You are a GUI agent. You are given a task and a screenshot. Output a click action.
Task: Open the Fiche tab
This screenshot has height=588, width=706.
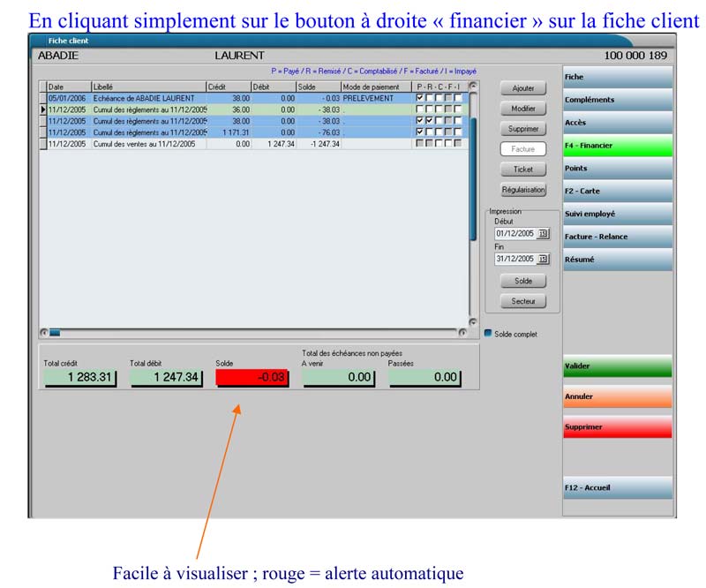click(617, 77)
